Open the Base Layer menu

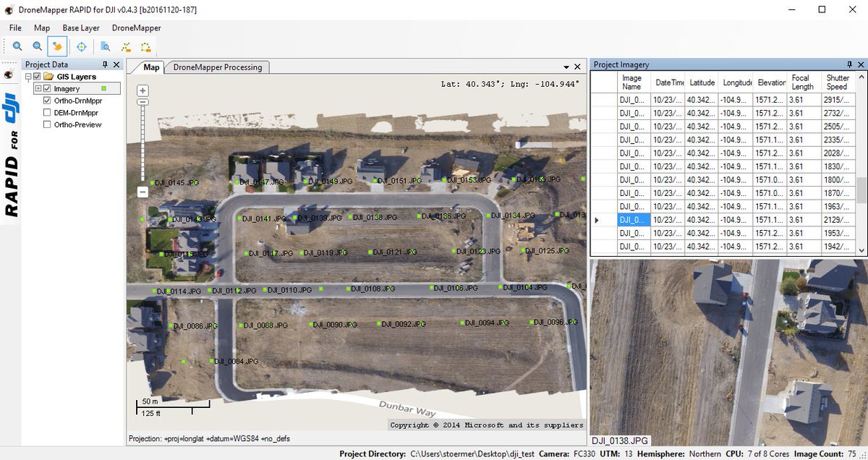pos(80,28)
